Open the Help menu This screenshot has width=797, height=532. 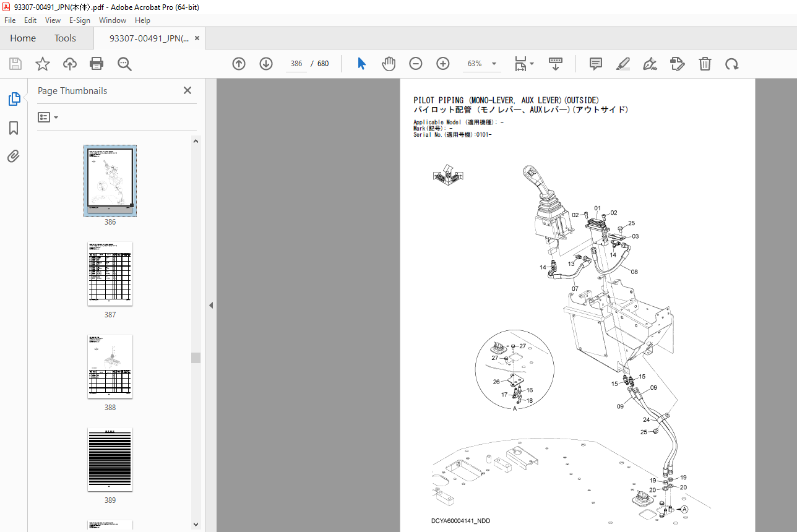coord(143,20)
